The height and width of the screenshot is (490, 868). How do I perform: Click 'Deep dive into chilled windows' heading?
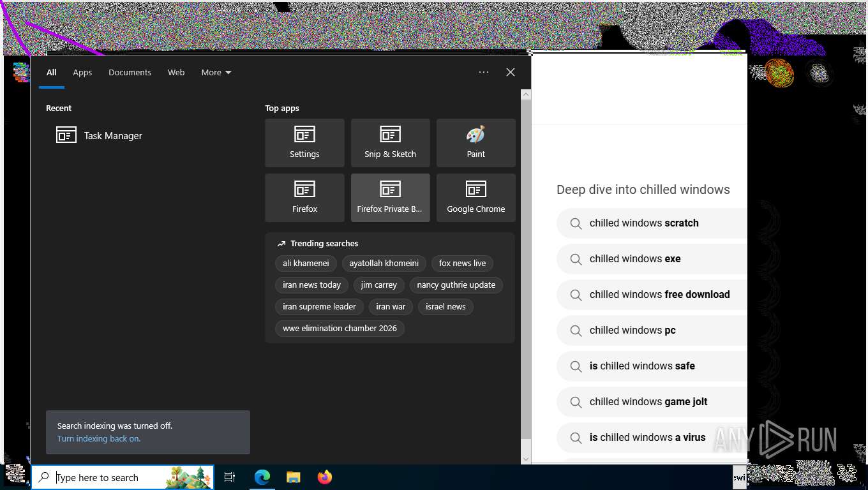pyautogui.click(x=643, y=189)
